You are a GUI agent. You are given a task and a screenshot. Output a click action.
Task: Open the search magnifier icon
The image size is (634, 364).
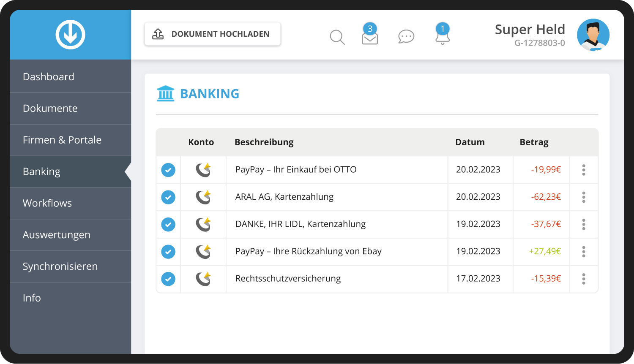(337, 37)
